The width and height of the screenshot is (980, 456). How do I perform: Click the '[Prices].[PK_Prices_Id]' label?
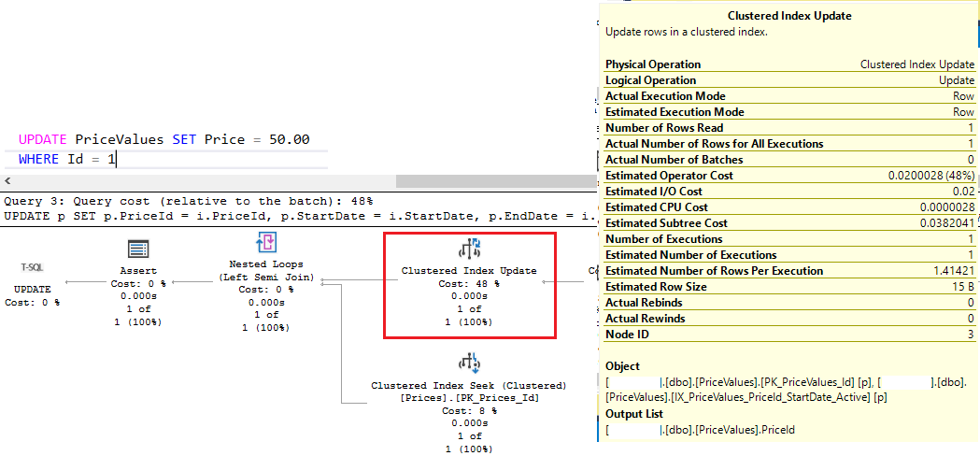(469, 398)
